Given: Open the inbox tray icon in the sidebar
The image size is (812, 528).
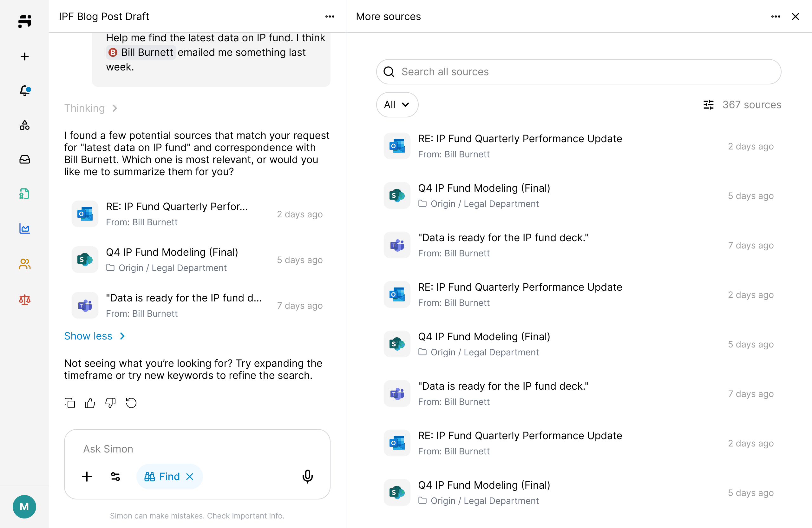Looking at the screenshot, I should [x=24, y=159].
